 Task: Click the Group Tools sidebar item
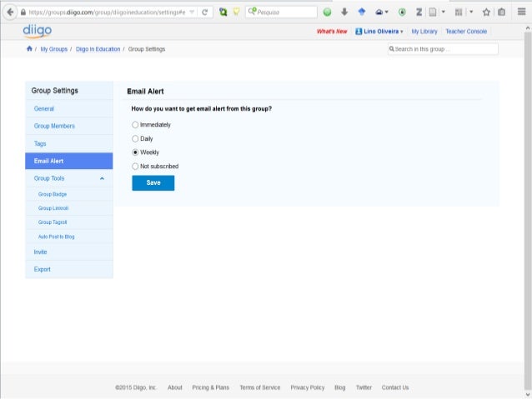click(49, 178)
